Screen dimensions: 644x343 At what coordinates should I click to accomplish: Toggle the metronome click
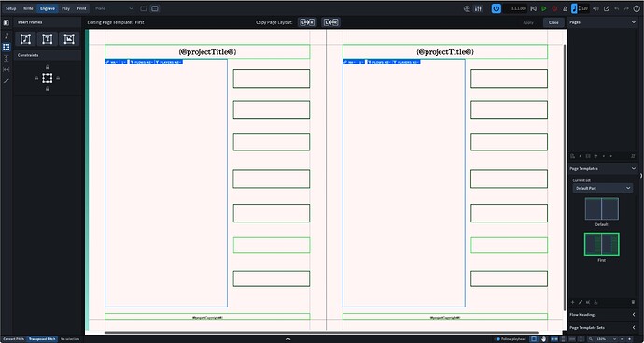[566, 8]
